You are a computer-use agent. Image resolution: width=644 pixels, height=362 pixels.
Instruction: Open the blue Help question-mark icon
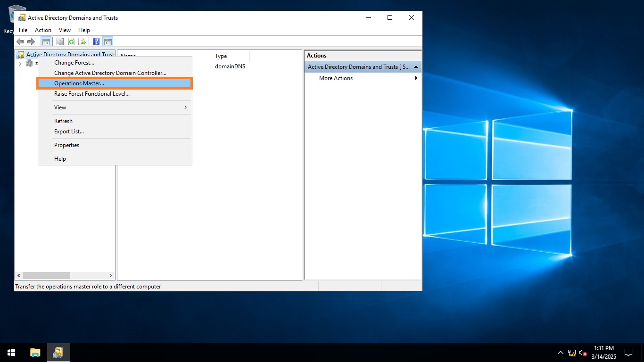(x=96, y=41)
